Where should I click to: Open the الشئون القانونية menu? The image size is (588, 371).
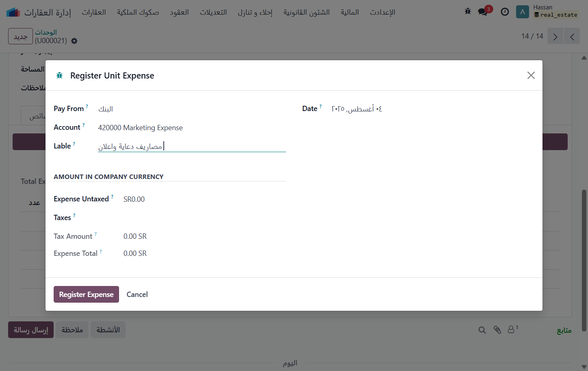pyautogui.click(x=306, y=12)
